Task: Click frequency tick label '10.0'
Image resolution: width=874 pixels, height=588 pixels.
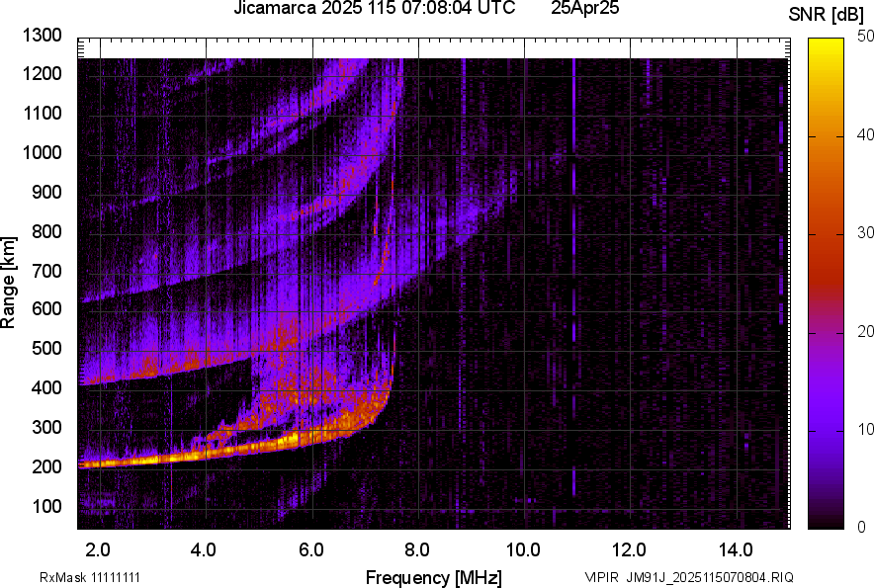Action: pos(523,550)
